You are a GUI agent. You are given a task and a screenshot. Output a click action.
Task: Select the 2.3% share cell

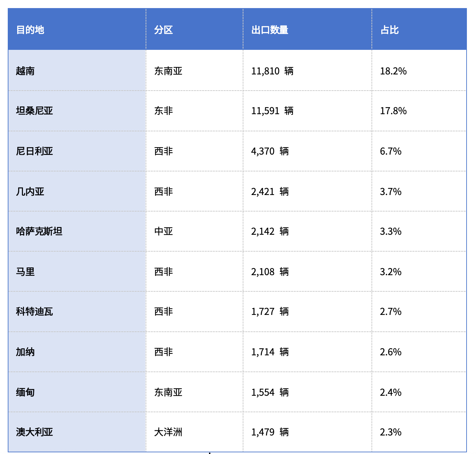click(x=419, y=432)
